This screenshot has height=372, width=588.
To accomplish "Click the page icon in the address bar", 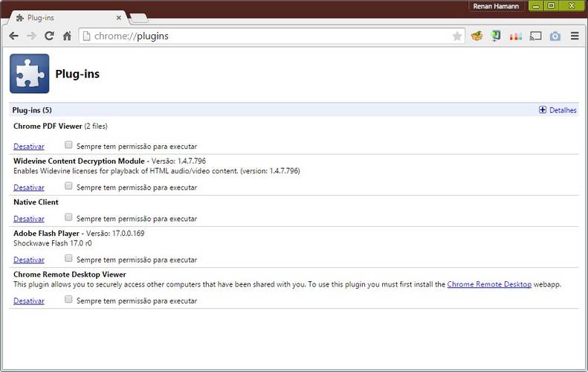I will [x=87, y=36].
